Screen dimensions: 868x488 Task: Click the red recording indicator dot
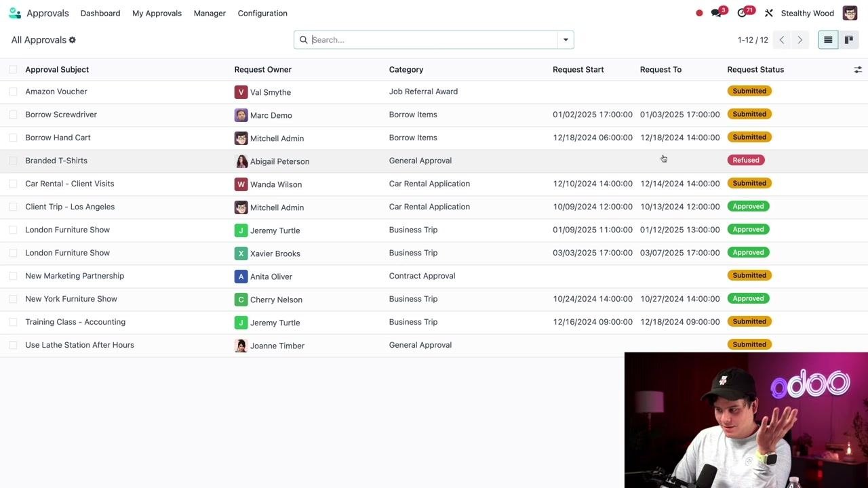coord(699,13)
